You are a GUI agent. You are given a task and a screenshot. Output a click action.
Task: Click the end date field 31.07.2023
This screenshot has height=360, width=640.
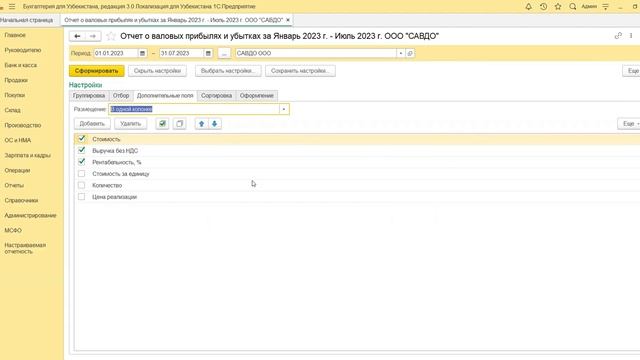[182, 53]
